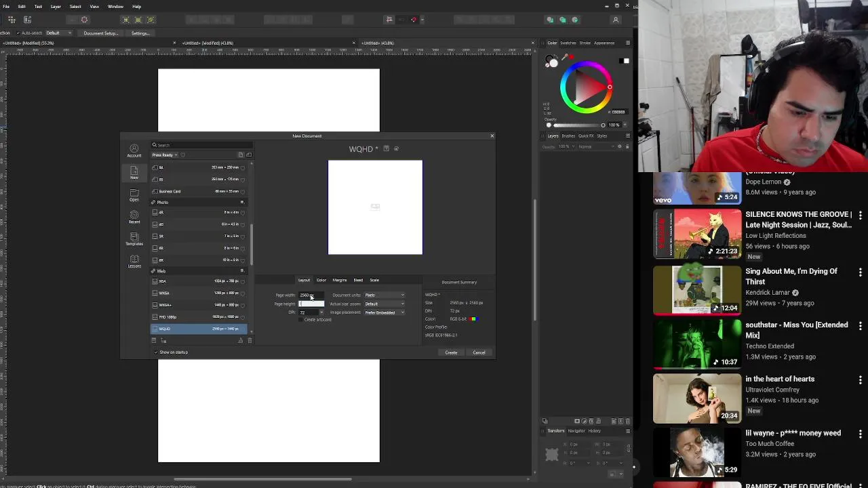The image size is (868, 488).
Task: Toggle Auto-select checkbox in context toolbar
Action: pyautogui.click(x=18, y=33)
